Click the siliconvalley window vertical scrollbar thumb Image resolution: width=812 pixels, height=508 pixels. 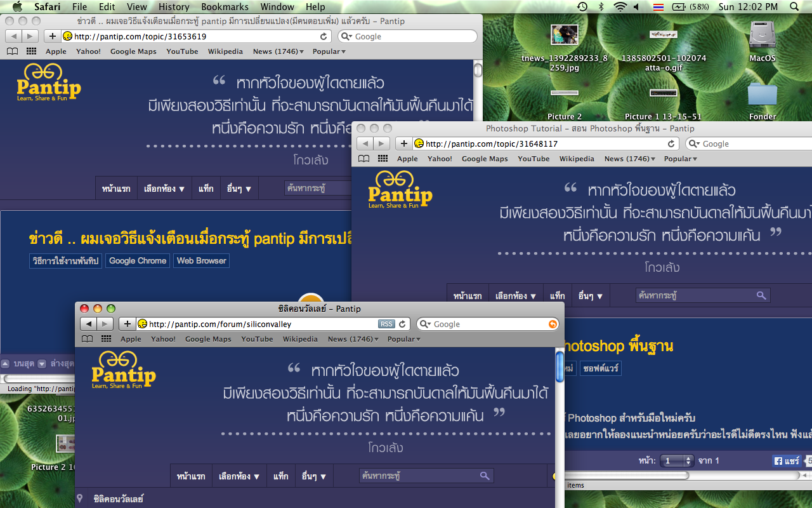(560, 368)
